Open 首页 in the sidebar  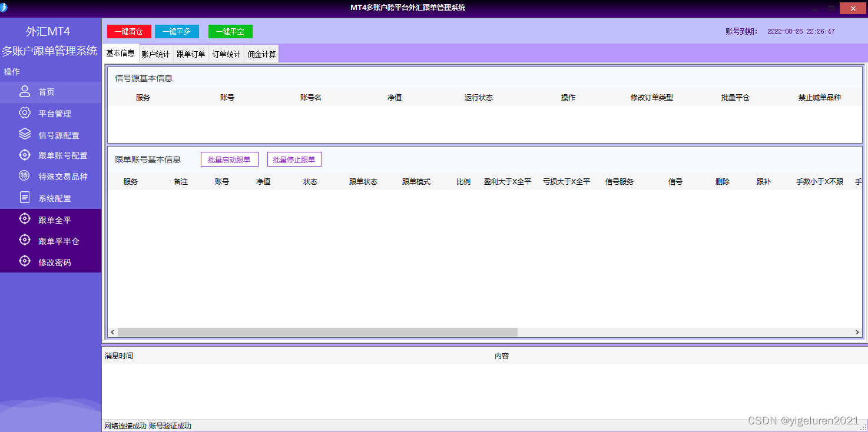coord(51,92)
